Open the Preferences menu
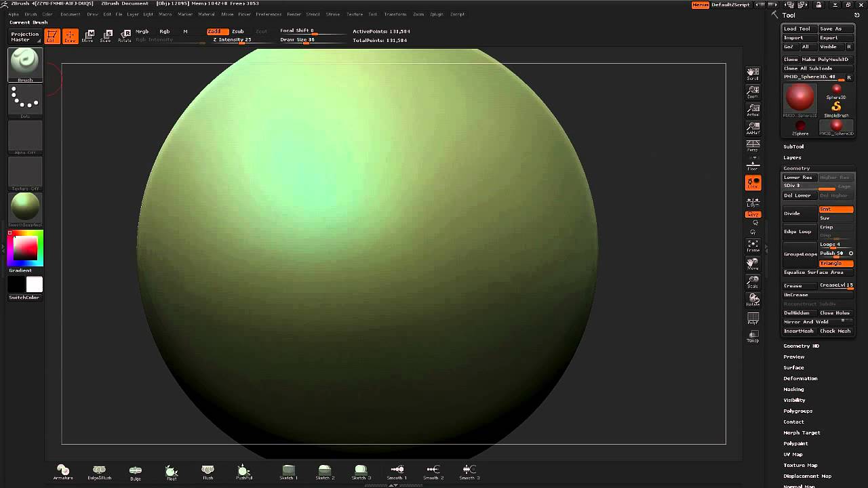868x488 pixels. pyautogui.click(x=269, y=14)
